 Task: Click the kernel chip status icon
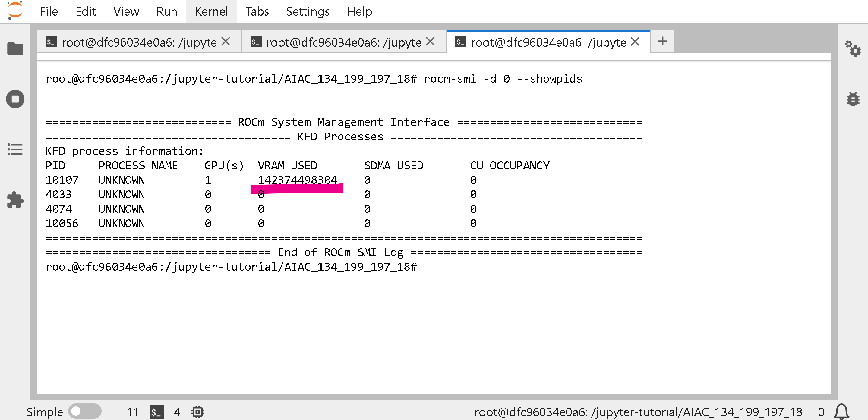197,412
